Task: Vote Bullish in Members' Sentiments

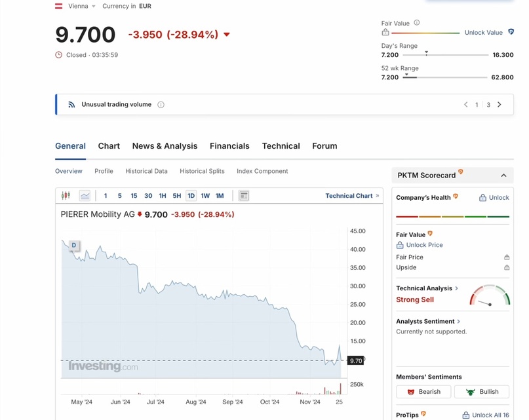Action: [482, 392]
